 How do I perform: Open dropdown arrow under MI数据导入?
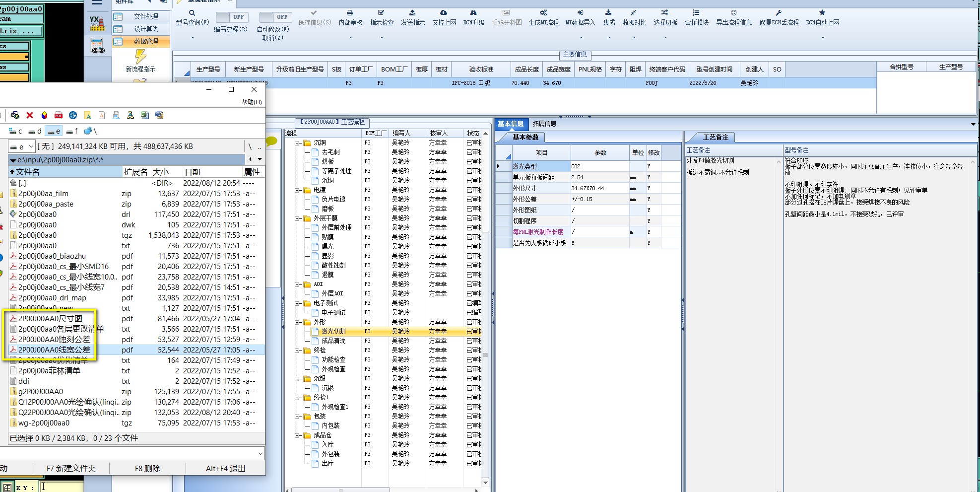tap(581, 37)
